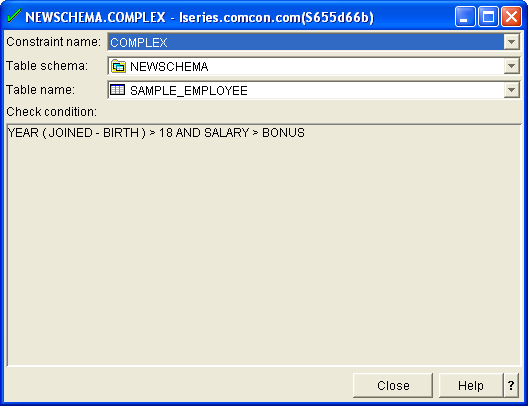The image size is (528, 406).
Task: Click the red X title bar button
Action: click(511, 16)
